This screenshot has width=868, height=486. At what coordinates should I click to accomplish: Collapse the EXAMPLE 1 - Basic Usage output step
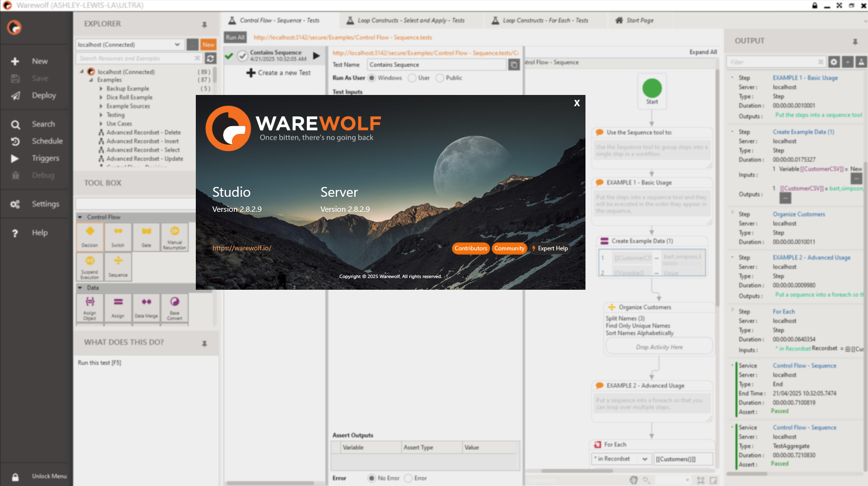click(x=732, y=77)
